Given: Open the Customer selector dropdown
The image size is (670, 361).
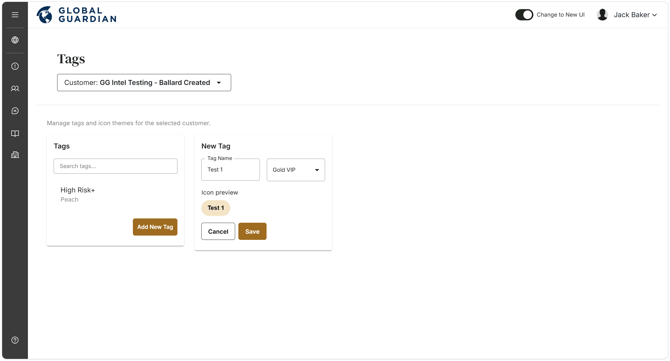Looking at the screenshot, I should (144, 82).
